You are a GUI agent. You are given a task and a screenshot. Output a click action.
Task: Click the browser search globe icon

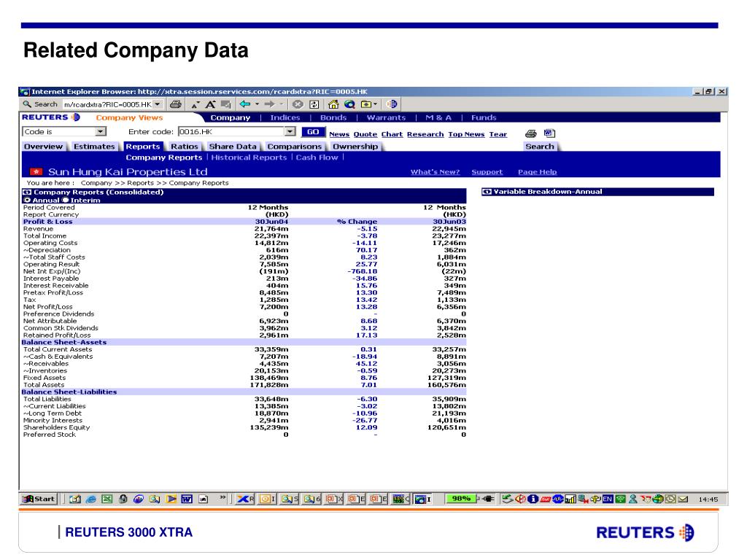click(349, 104)
